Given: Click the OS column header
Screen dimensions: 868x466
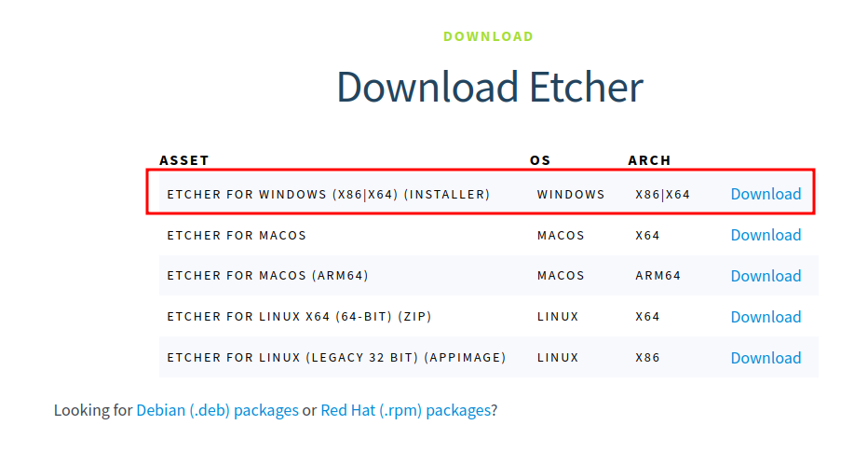Looking at the screenshot, I should (x=540, y=160).
